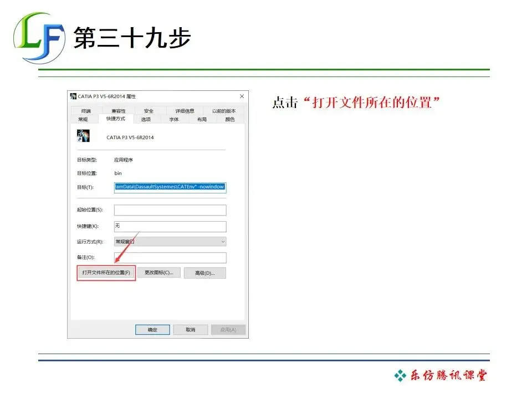This screenshot has width=532, height=399.
Task: Click the CATIA title bar icon
Action: [x=73, y=96]
